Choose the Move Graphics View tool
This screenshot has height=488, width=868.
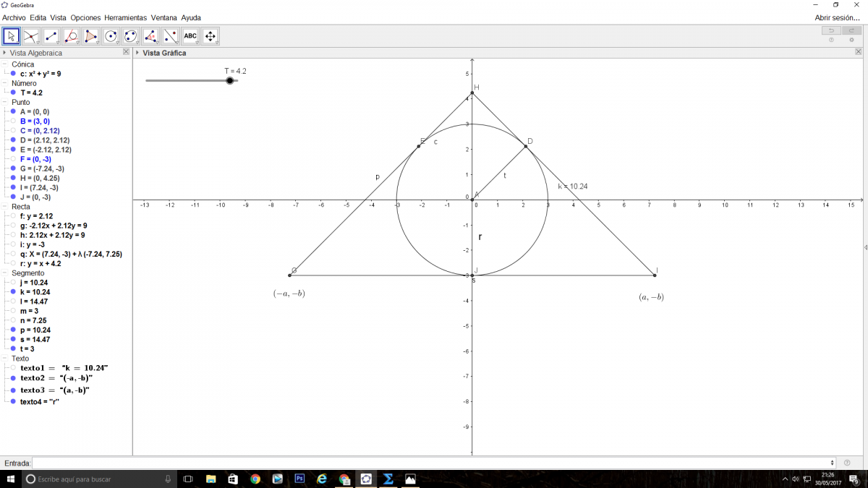tap(210, 35)
